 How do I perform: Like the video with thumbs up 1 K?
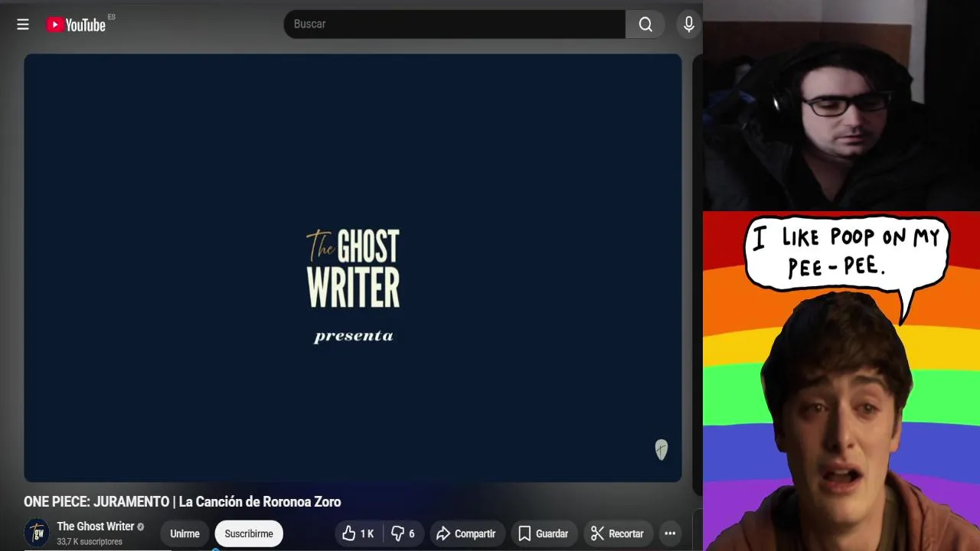tap(358, 533)
